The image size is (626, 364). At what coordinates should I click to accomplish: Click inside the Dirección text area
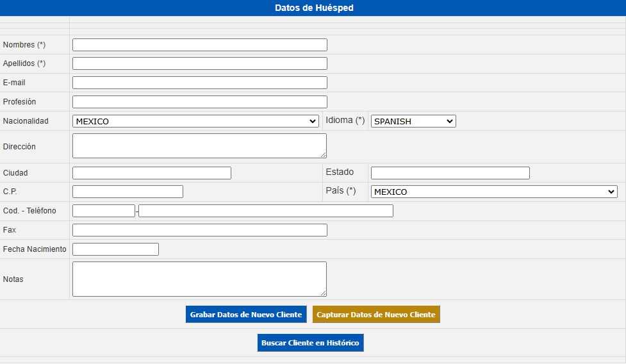coord(199,145)
